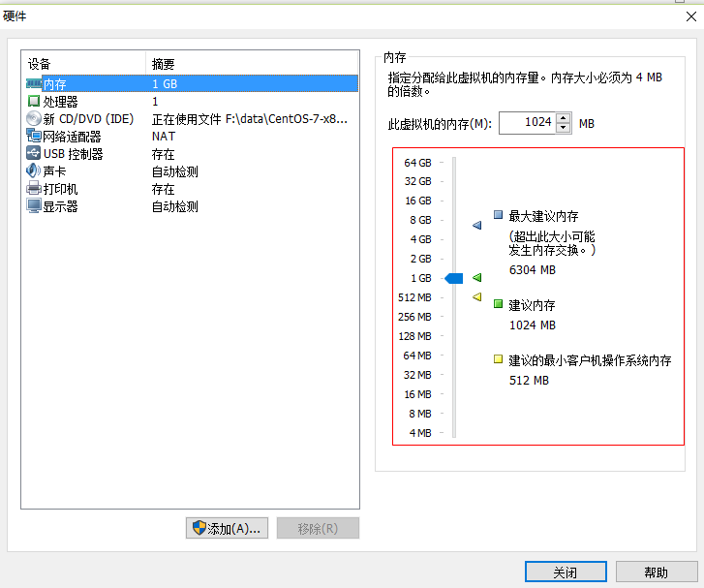704x588 pixels.
Task: Click the sound card (声卡) speaker icon
Action: 34,171
